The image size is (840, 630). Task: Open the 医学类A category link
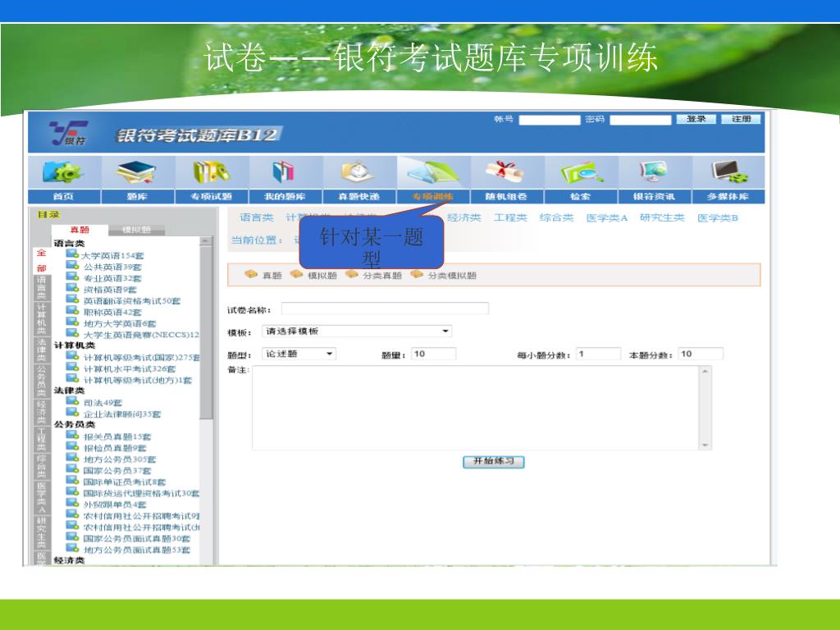[x=606, y=217]
